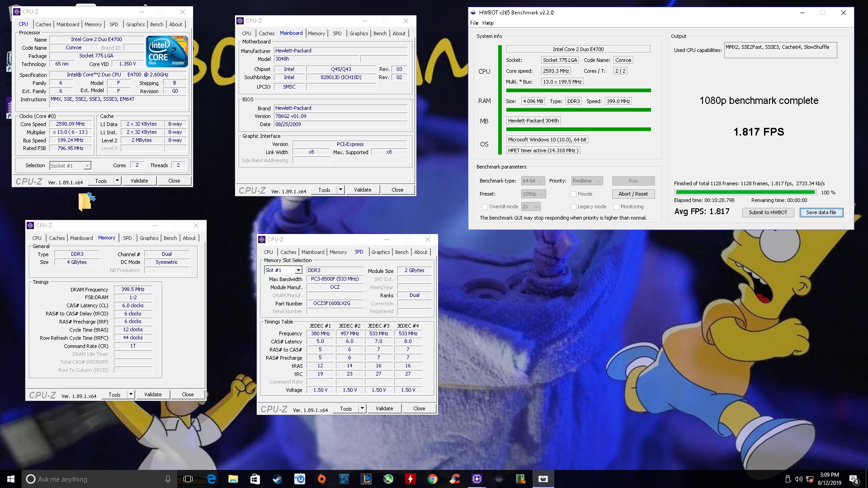Expand Tools arrow in CPU-Z CPU window
The height and width of the screenshot is (488, 868).
coord(117,181)
